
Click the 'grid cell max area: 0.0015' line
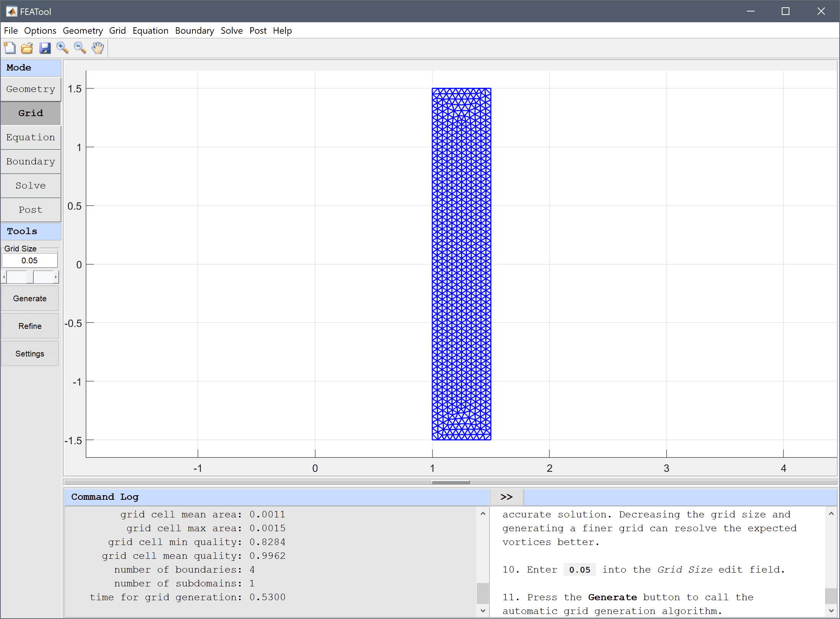206,528
